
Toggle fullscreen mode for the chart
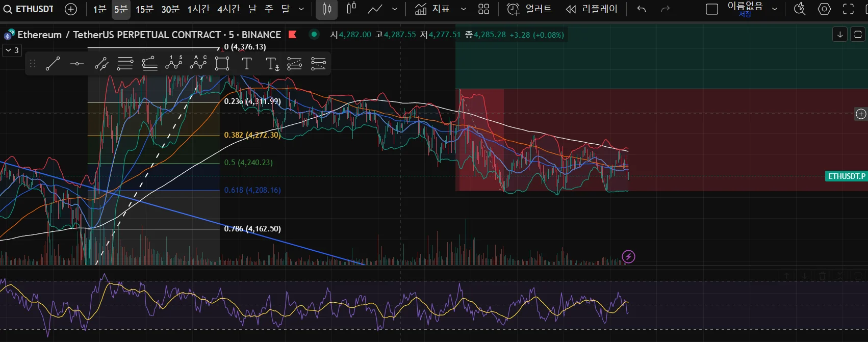coord(848,9)
